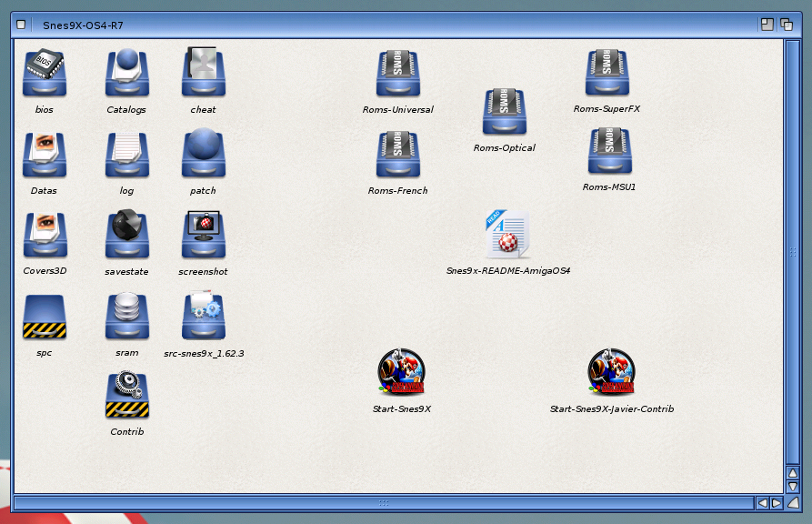Select the Covers3D drawer icon

click(45, 236)
